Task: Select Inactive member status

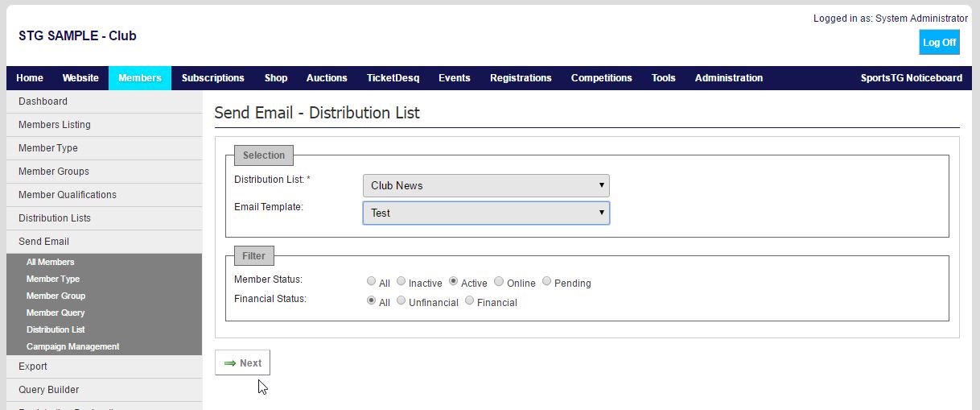Action: tap(401, 281)
